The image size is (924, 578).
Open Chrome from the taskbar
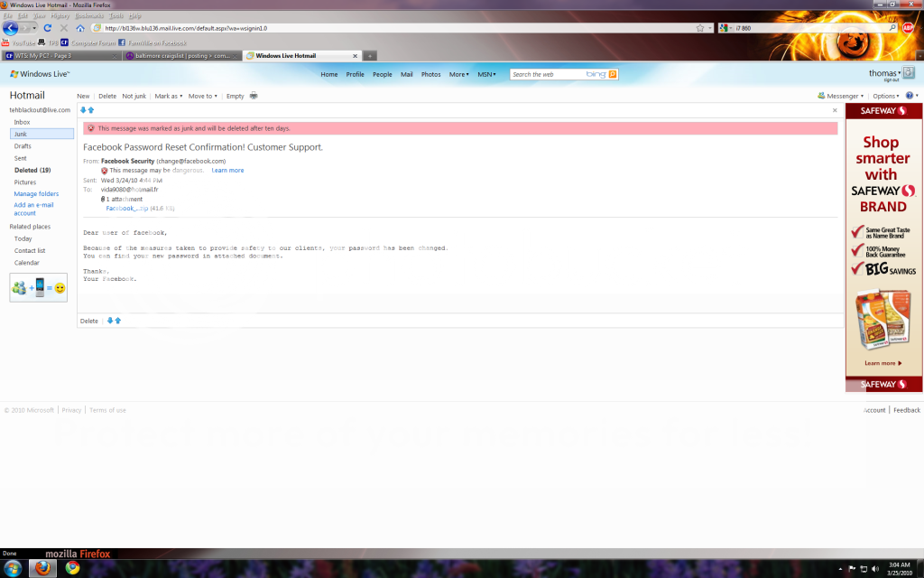pyautogui.click(x=72, y=568)
